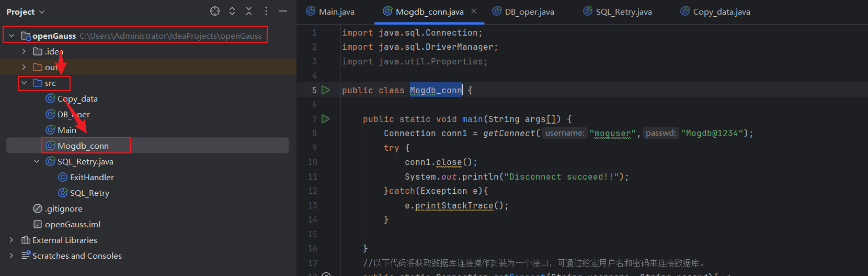Expand Scratches and Consoles
The image size is (868, 276).
[12, 256]
